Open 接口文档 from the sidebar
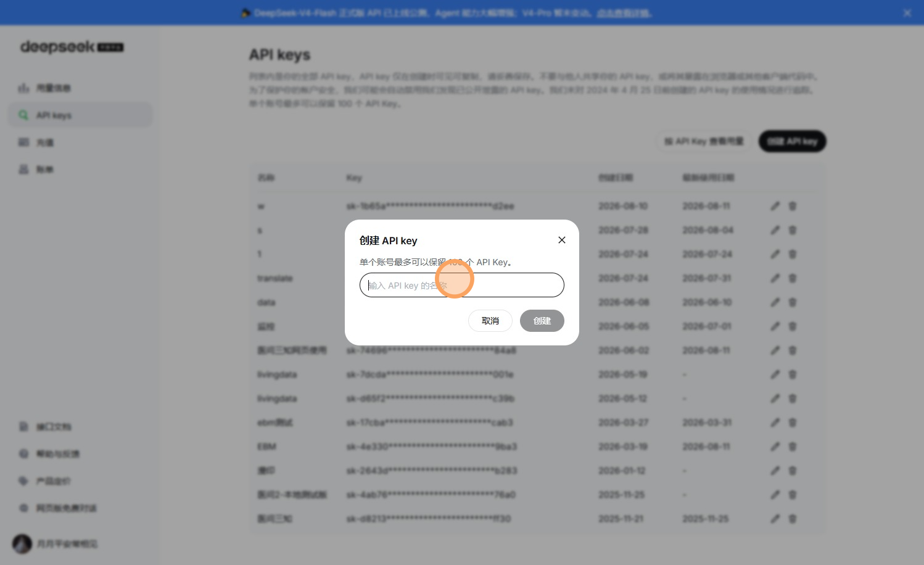 80,427
